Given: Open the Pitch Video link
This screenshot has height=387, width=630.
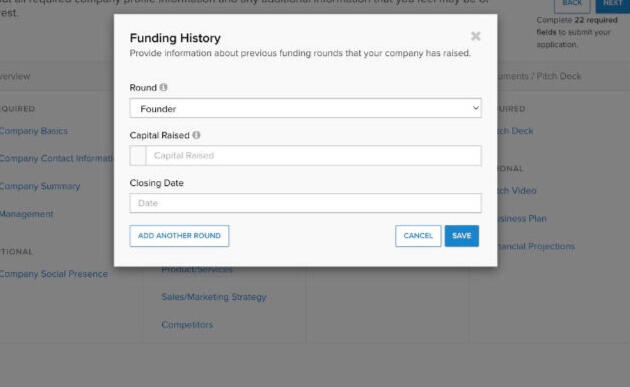Looking at the screenshot, I should click(x=517, y=190).
